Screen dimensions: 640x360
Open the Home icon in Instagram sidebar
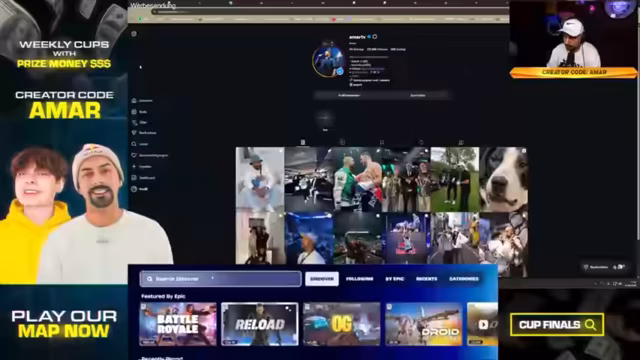(134, 100)
